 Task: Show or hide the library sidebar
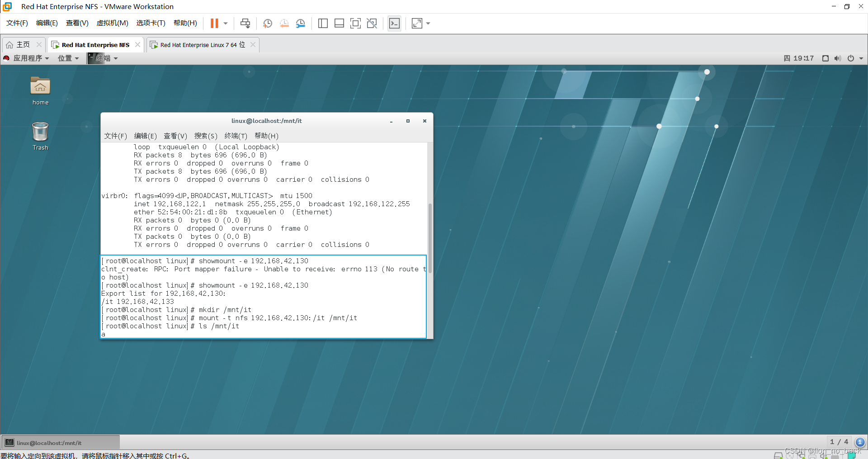(323, 24)
